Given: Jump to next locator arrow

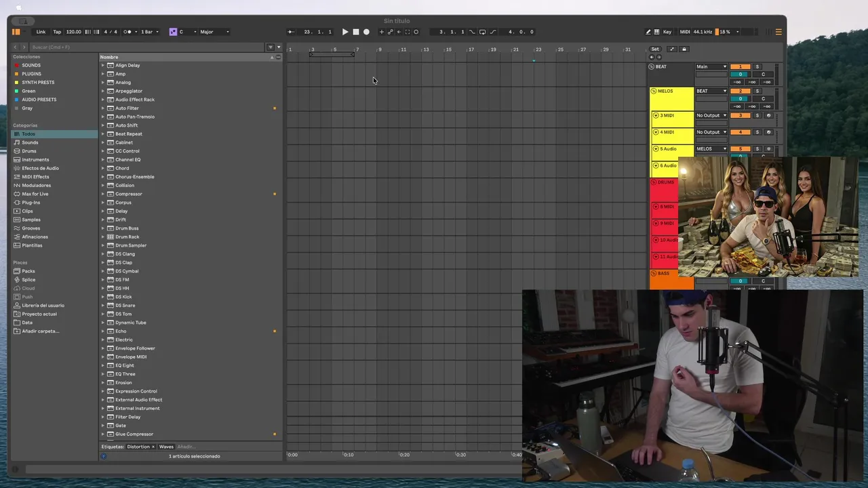Looking at the screenshot, I should coord(658,57).
